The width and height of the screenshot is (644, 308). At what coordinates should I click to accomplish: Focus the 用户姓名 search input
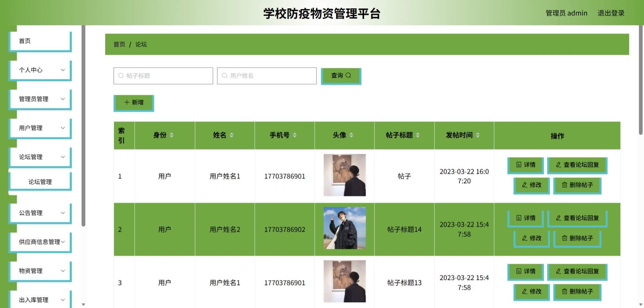(x=267, y=76)
